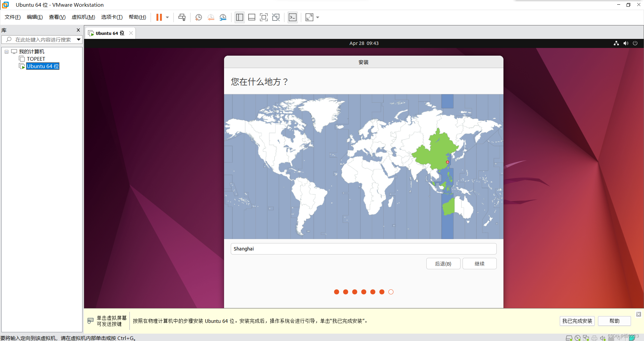This screenshot has height=341, width=644.
Task: Close the Ubuntu 64 位 tab
Action: (131, 33)
